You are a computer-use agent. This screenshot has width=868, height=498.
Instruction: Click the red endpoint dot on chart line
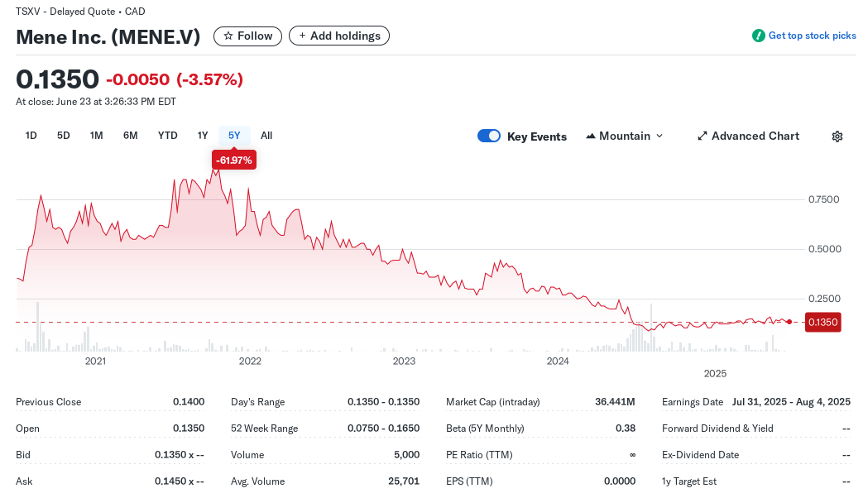click(789, 322)
